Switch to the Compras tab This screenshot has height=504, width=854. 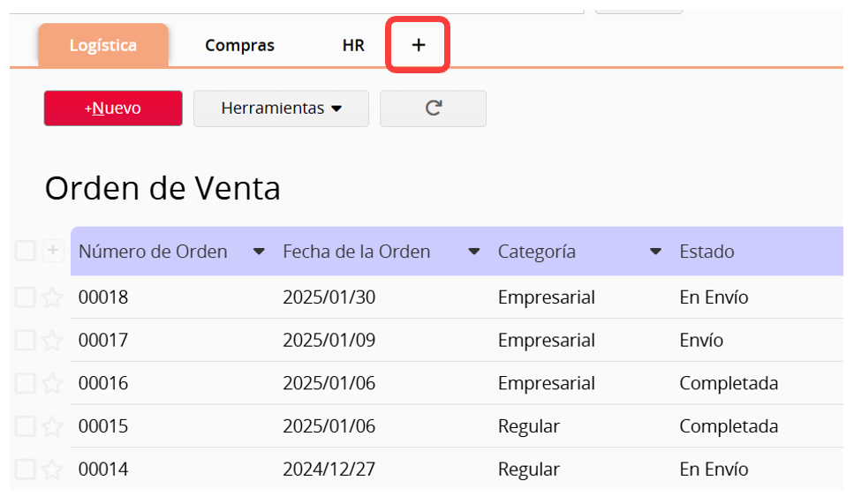pyautogui.click(x=239, y=45)
